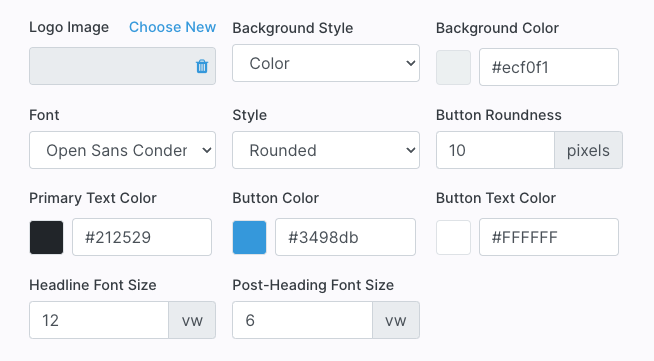Click the vw unit beside headline size

point(192,320)
